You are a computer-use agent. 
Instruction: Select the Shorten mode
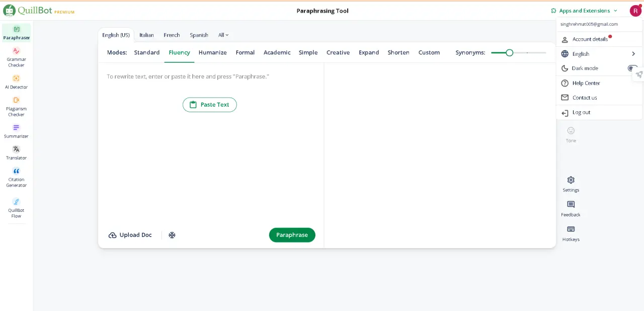pyautogui.click(x=398, y=52)
